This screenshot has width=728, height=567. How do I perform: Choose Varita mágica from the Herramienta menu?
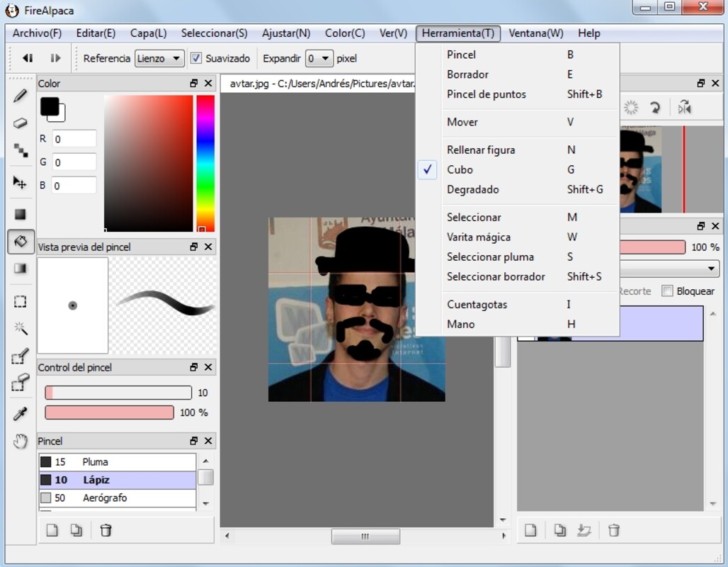pos(479,237)
